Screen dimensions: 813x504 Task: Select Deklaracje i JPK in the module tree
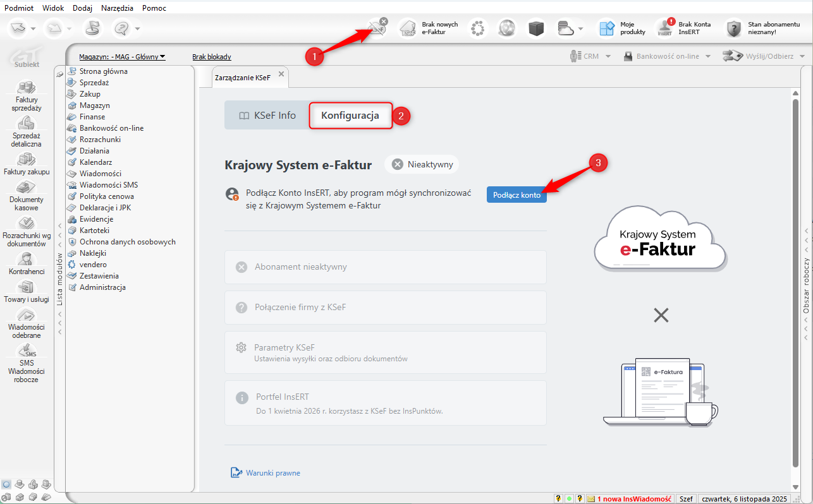click(x=105, y=208)
